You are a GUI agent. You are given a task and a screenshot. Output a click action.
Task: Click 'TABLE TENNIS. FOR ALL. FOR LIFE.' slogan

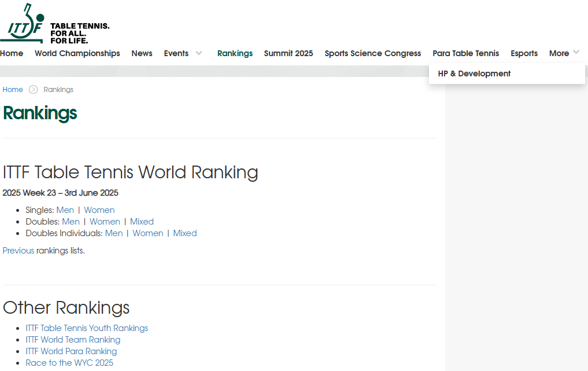(x=80, y=33)
